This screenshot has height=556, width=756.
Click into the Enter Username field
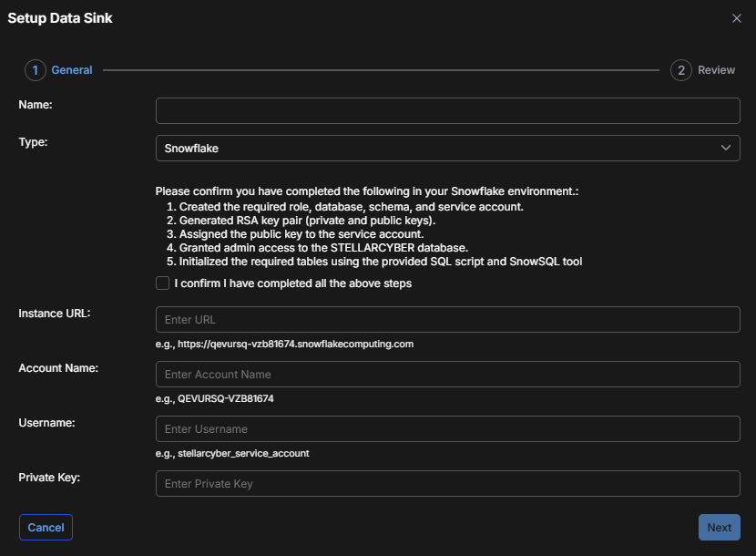(447, 429)
